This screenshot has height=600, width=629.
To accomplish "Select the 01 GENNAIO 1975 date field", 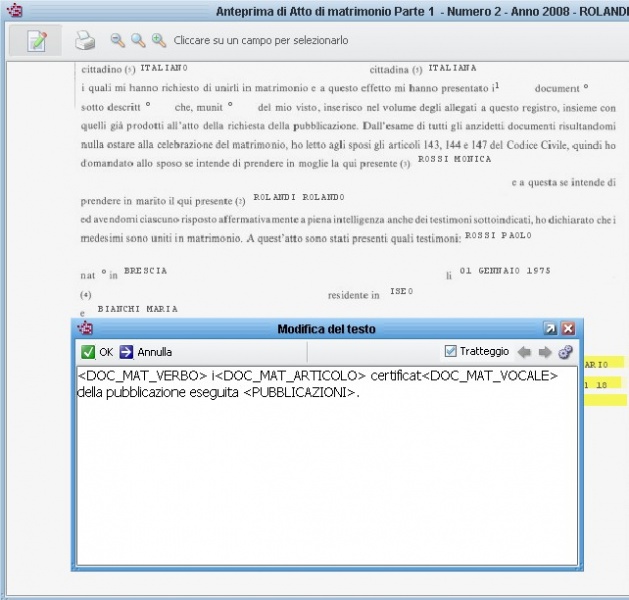I will (505, 271).
